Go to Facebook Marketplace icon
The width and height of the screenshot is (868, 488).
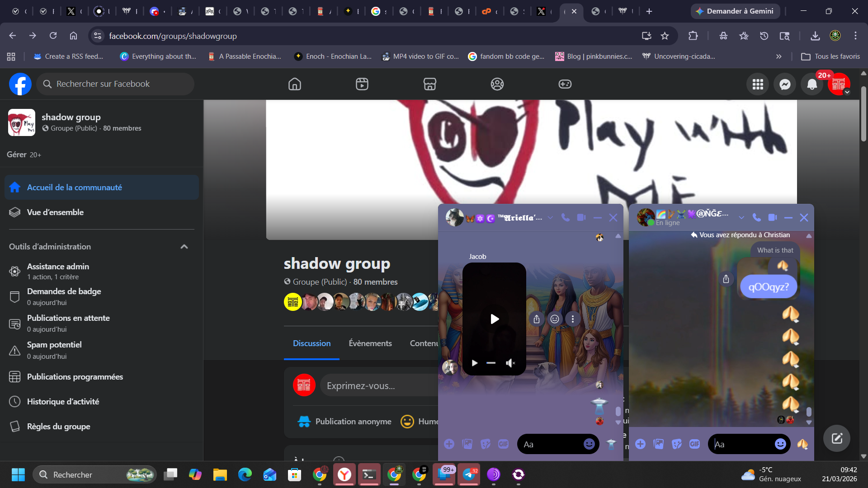coord(429,84)
